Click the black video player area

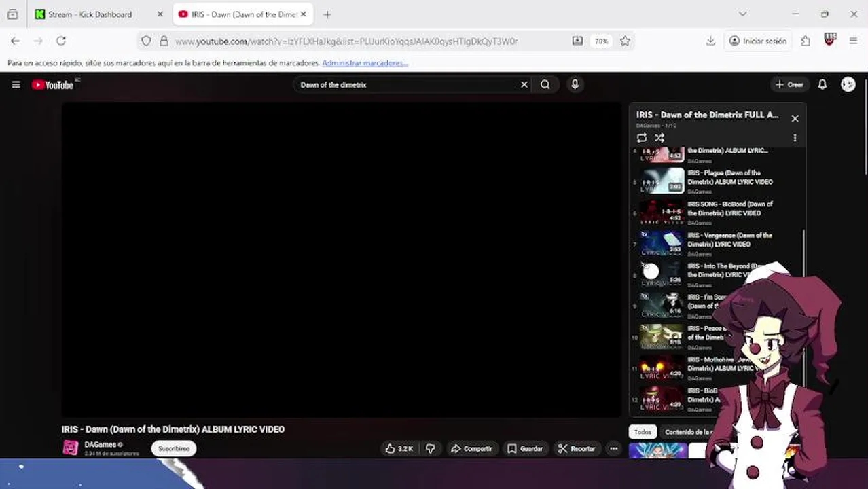(x=341, y=259)
